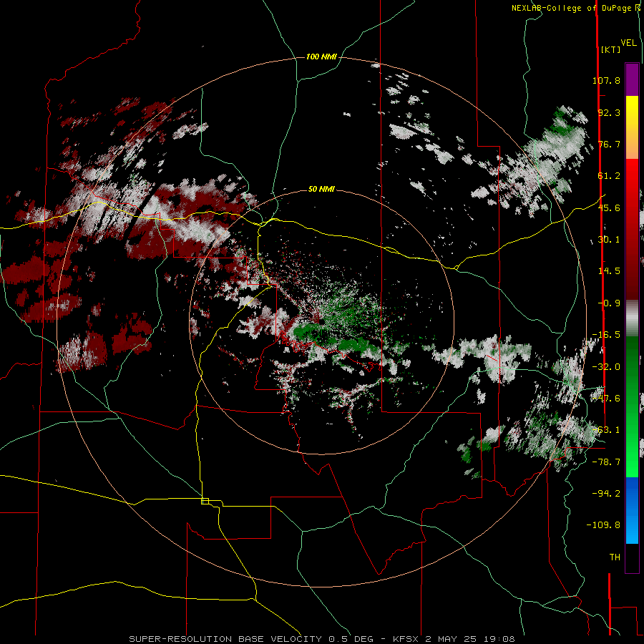Click the VEL legend title
The height and width of the screenshot is (644, 644).
(629, 43)
